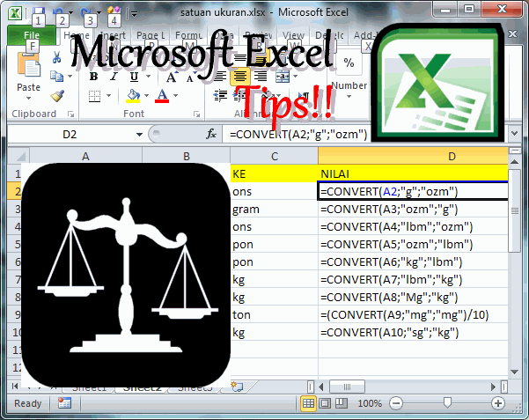Click the Copy icon in Clipboard
The height and width of the screenshot is (420, 529).
point(56,77)
